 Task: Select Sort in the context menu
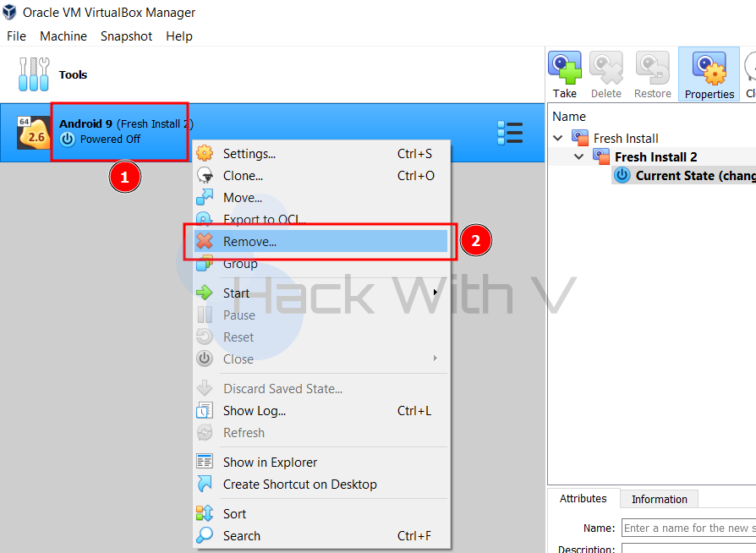point(320,513)
